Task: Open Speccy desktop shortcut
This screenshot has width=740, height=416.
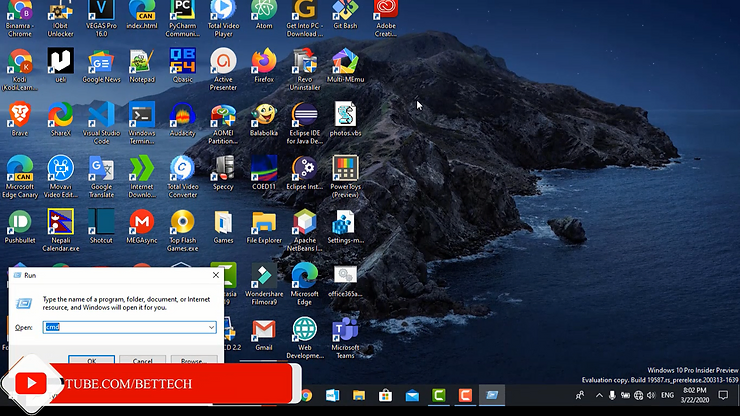Action: [x=223, y=173]
